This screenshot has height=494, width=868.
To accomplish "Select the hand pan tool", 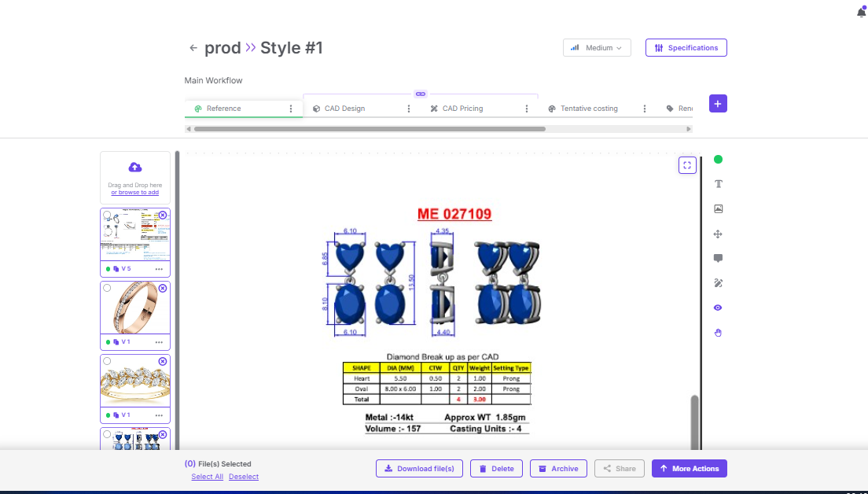I will coord(718,333).
